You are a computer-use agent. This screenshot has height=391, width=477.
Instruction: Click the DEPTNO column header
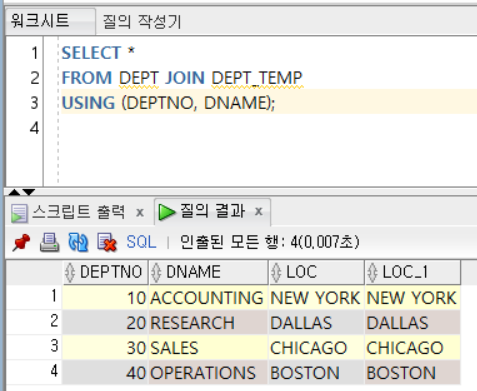[105, 272]
